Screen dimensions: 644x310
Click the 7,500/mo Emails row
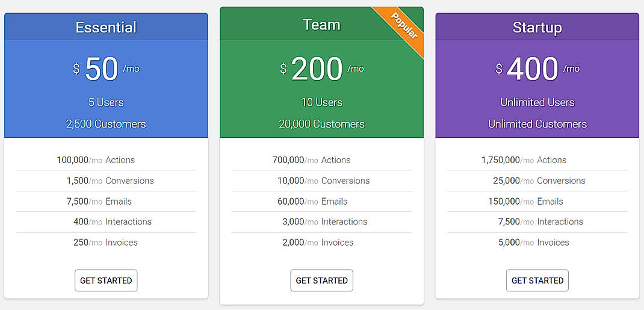coord(106,202)
